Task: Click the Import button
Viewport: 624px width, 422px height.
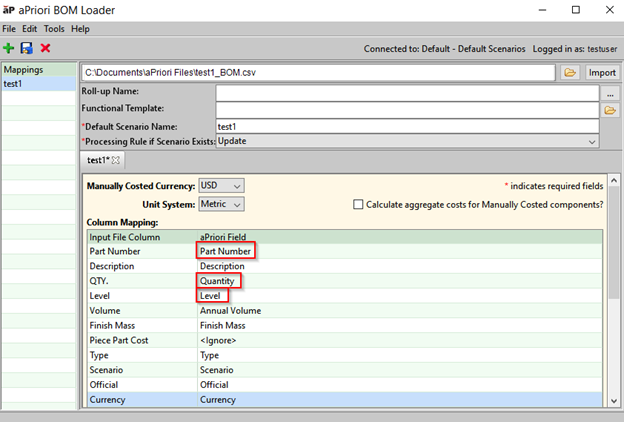Action: tap(602, 73)
